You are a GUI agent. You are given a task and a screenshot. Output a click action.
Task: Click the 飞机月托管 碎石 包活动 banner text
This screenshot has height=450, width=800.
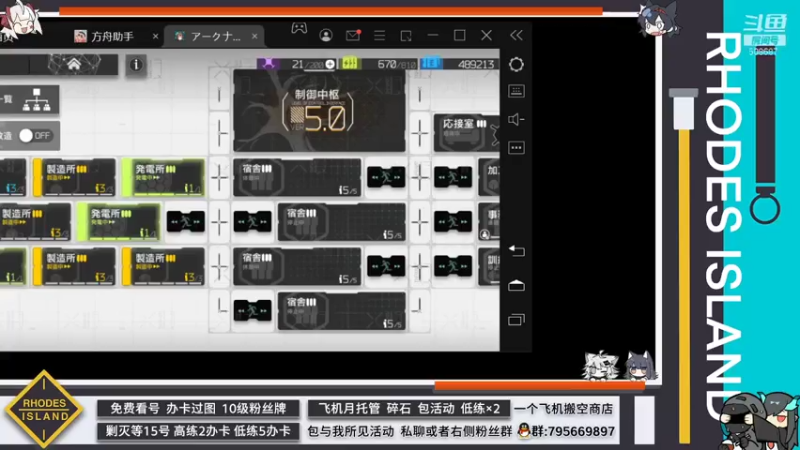[409, 409]
